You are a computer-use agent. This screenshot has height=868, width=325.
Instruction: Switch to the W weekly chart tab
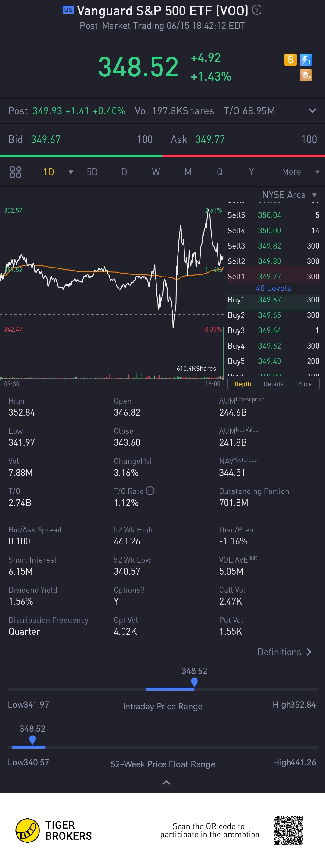click(x=156, y=172)
